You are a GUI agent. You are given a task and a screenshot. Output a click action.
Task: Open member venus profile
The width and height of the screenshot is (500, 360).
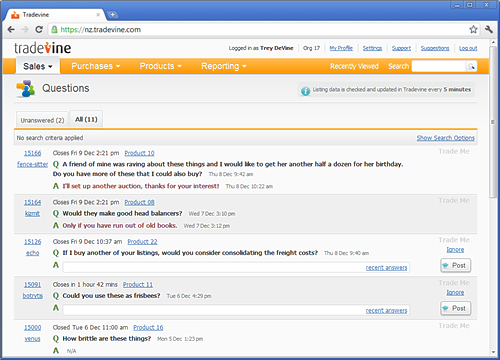click(32, 339)
